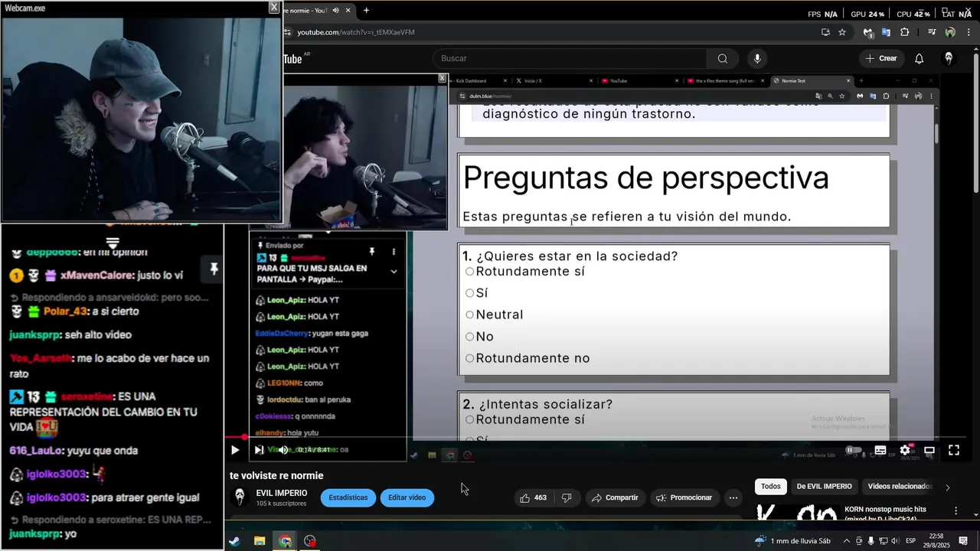This screenshot has height=551, width=980.
Task: Show hidden system tray icons
Action: pos(848,541)
